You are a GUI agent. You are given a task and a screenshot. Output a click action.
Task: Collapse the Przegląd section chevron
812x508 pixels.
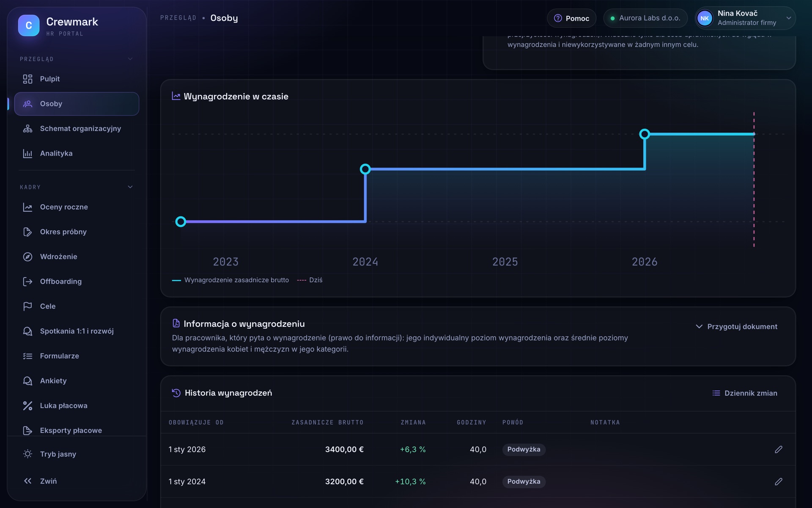pos(130,59)
